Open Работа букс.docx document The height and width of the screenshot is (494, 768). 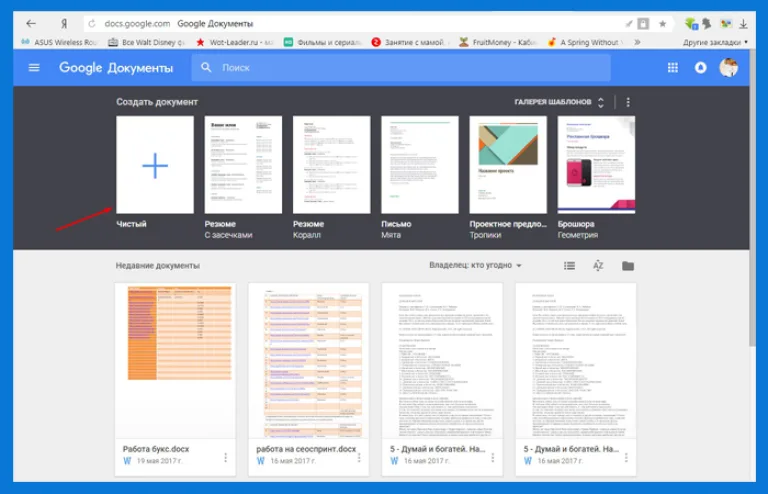(x=175, y=378)
